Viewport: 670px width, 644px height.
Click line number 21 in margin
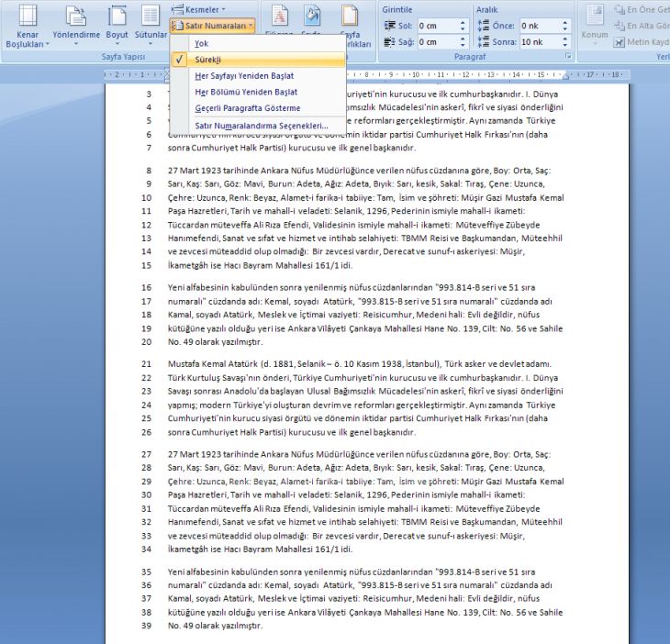click(146, 364)
